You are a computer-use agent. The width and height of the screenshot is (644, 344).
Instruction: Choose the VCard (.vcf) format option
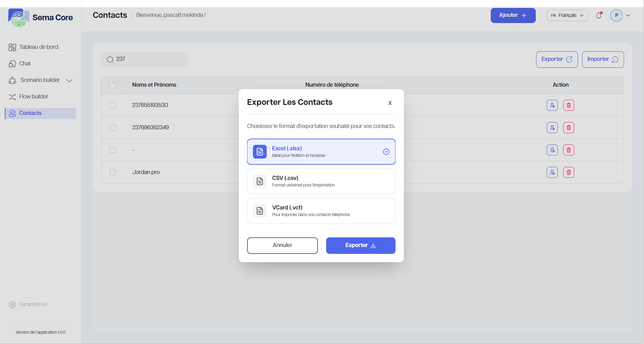(321, 211)
